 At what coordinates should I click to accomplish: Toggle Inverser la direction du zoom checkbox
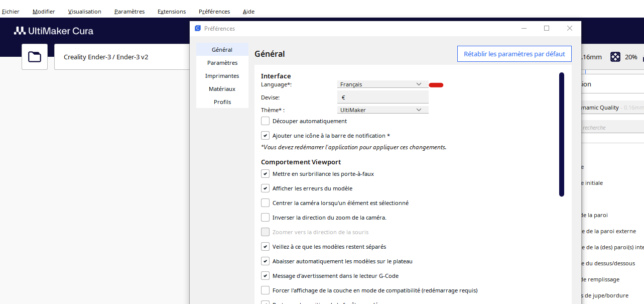click(265, 218)
